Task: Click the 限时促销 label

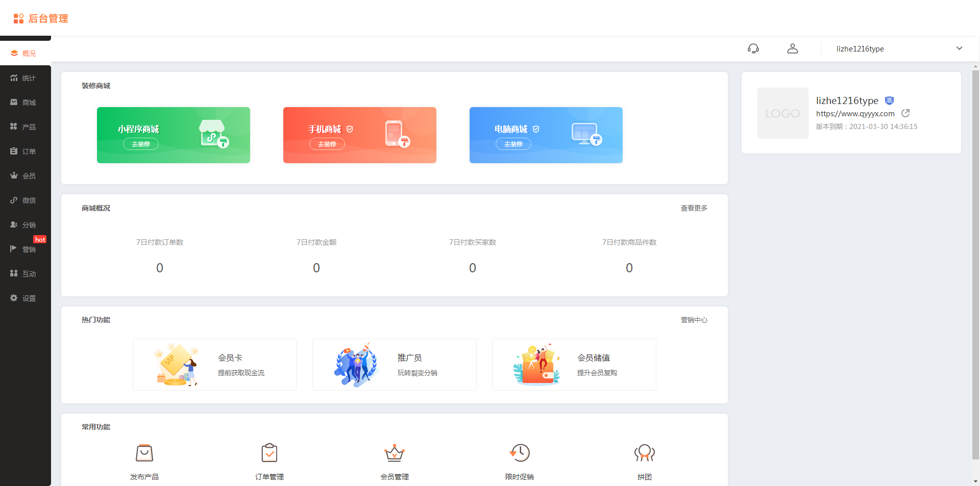Action: point(520,477)
